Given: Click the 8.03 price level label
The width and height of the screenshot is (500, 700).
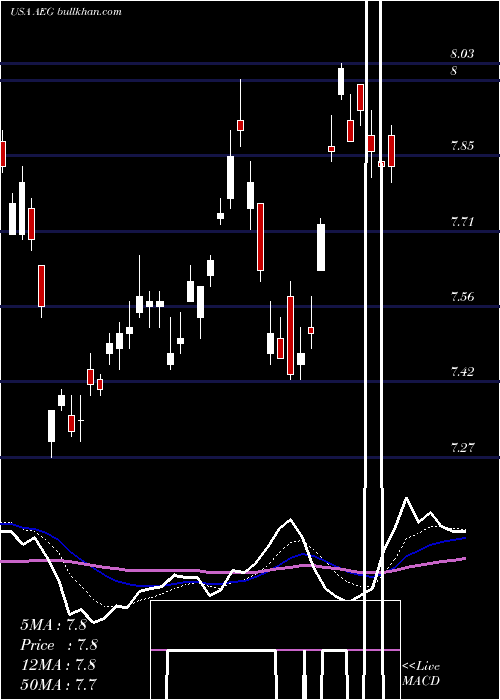Looking at the screenshot, I should (462, 54).
